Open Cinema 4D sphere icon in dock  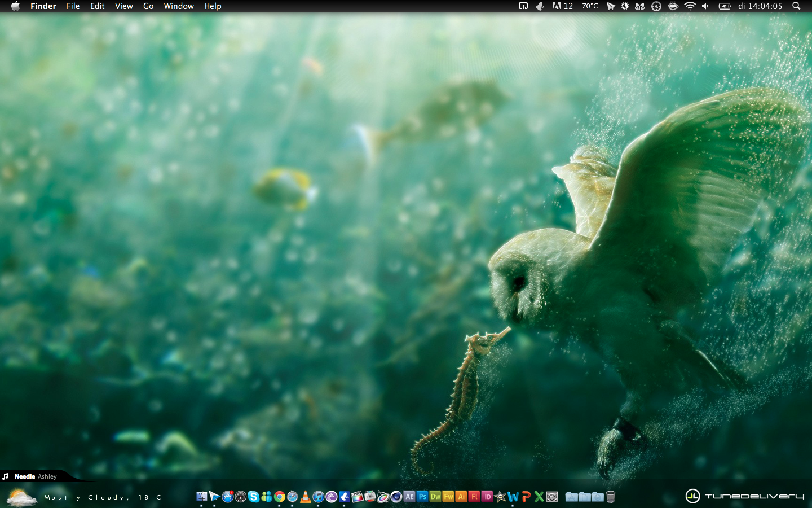coord(396,497)
